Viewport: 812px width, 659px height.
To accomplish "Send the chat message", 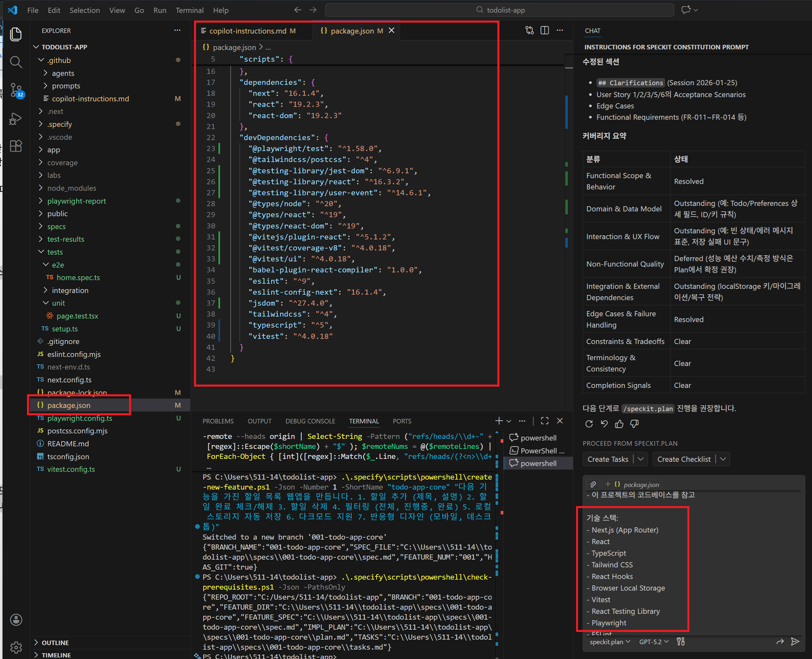I will pos(795,642).
